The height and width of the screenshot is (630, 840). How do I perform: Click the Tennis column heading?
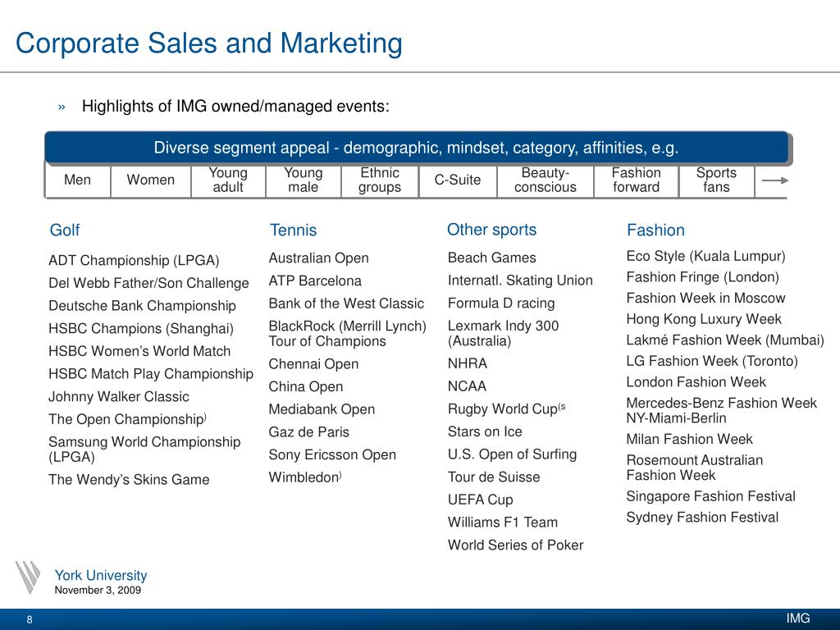click(x=293, y=231)
